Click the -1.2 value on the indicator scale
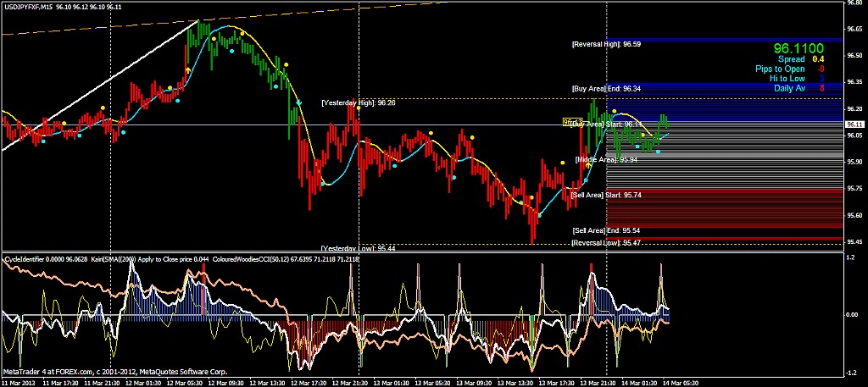868x387 pixels. tap(851, 372)
